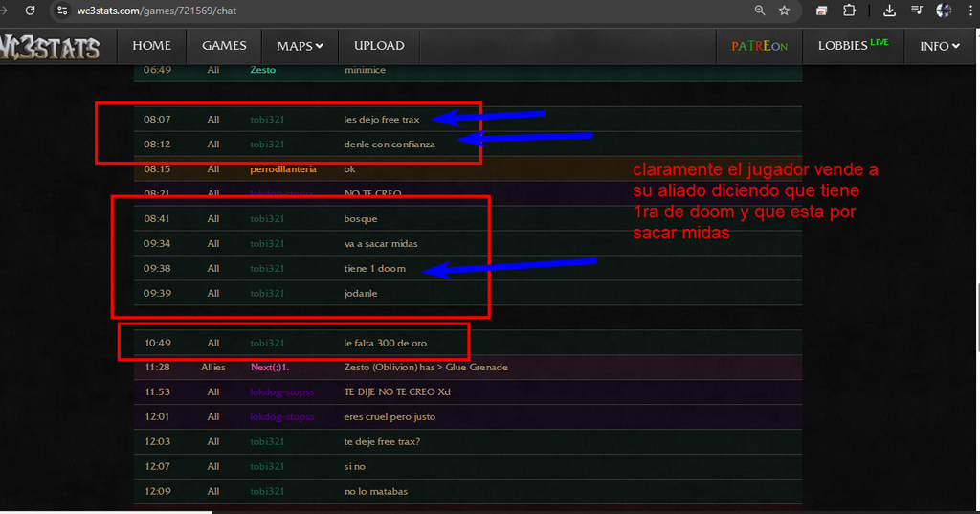
Task: Expand the INFO dropdown menu
Action: [940, 46]
